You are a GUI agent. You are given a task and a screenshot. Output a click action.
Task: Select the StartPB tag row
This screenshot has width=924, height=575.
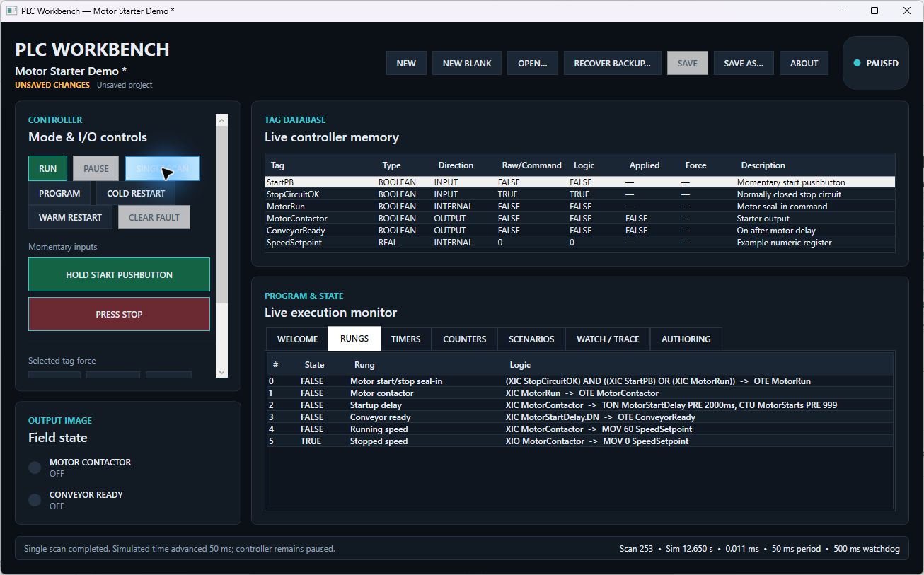coord(580,182)
